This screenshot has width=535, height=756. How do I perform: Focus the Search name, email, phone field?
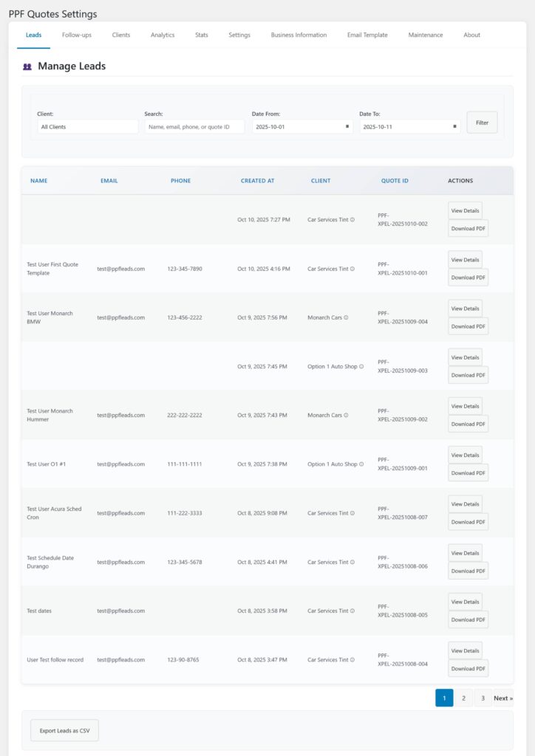pos(194,127)
